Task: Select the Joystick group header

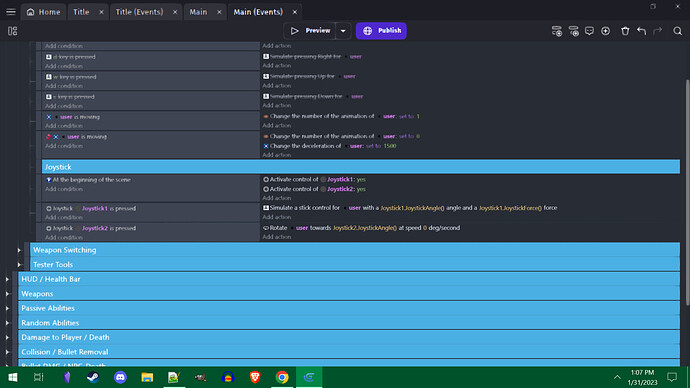Action: (360, 167)
